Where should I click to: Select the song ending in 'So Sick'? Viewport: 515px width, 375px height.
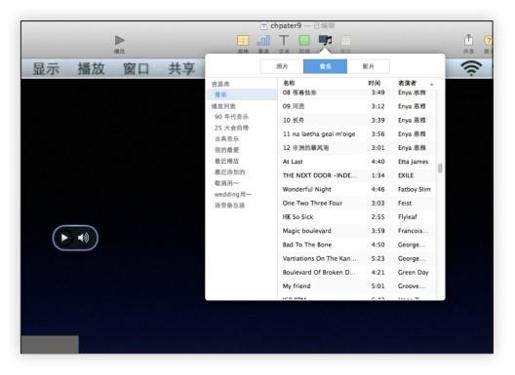point(358,217)
